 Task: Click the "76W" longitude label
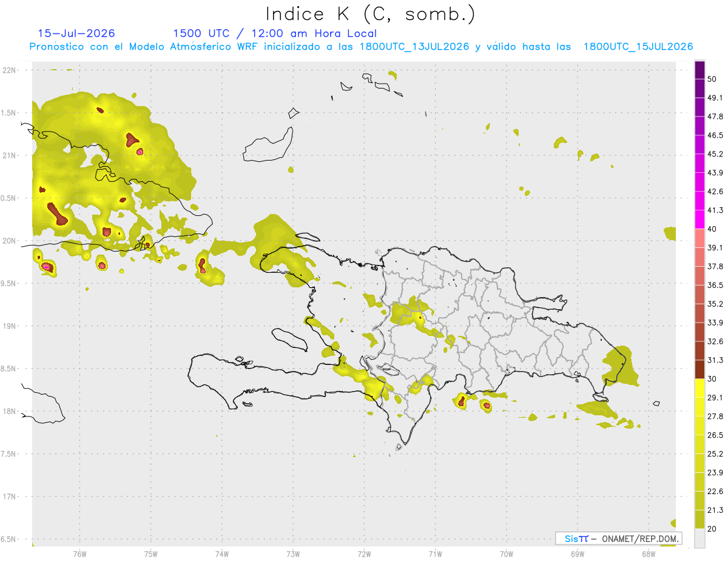tap(79, 554)
